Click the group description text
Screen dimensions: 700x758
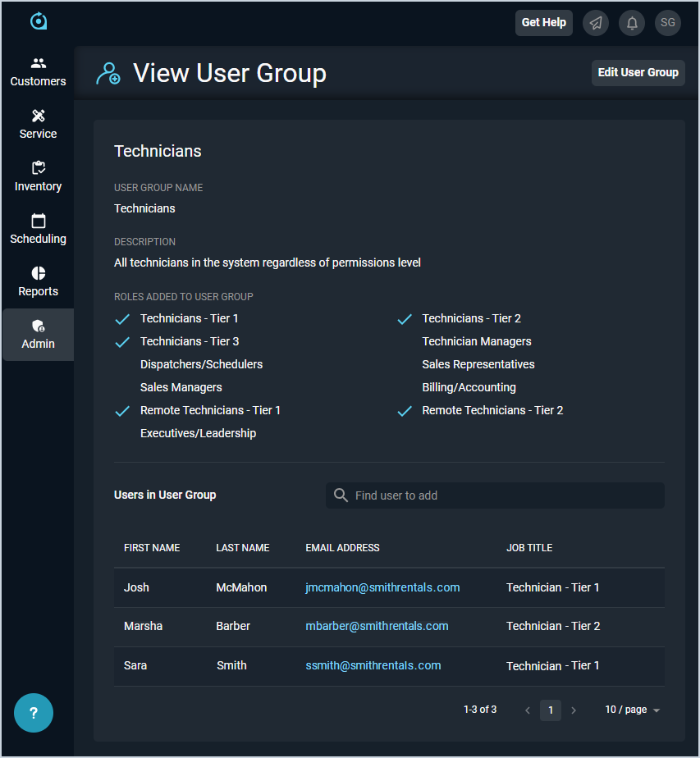pyautogui.click(x=268, y=263)
